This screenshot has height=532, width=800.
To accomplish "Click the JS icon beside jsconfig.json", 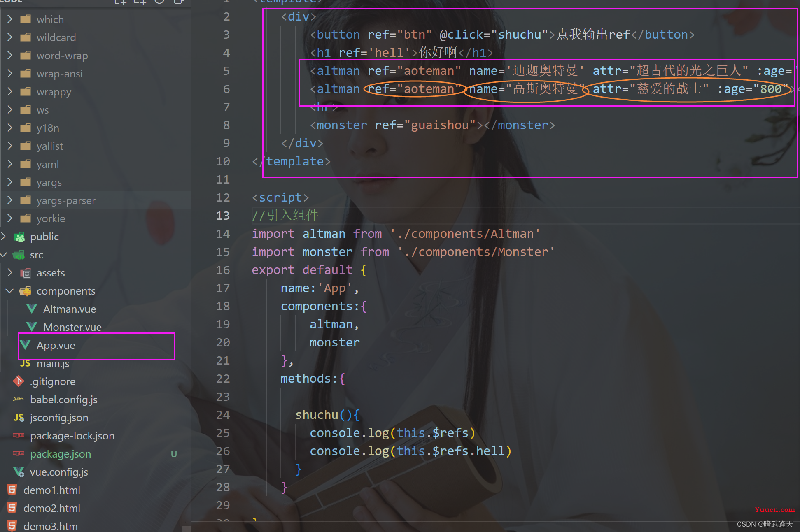I will point(19,418).
